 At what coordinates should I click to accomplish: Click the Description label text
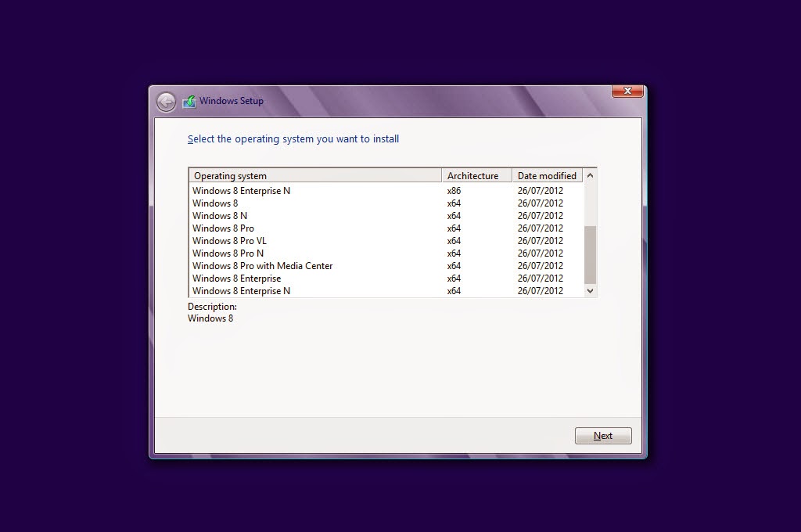211,306
